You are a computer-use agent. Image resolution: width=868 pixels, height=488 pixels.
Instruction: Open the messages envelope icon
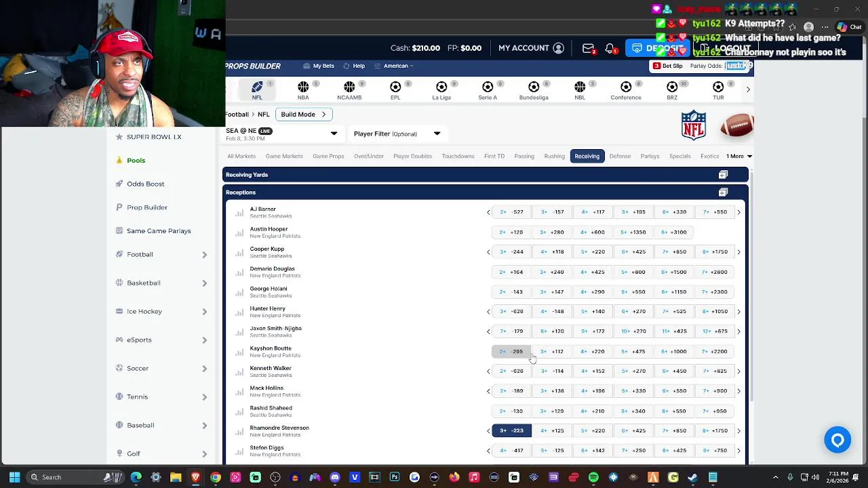pos(588,48)
